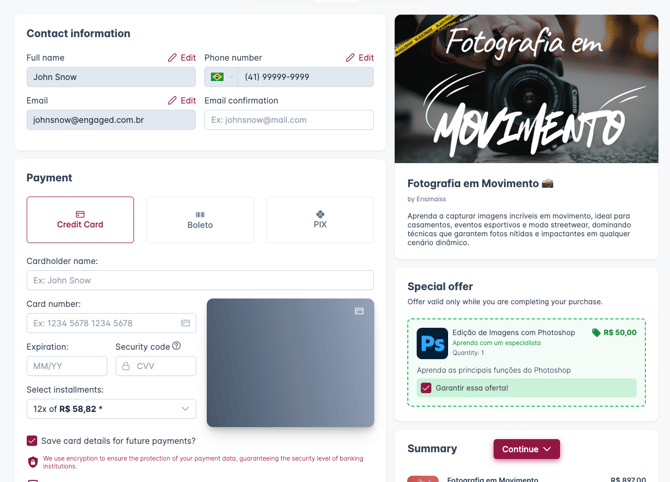This screenshot has height=482, width=670.
Task: Click the Photoshop Ps offer icon
Action: coord(432,343)
